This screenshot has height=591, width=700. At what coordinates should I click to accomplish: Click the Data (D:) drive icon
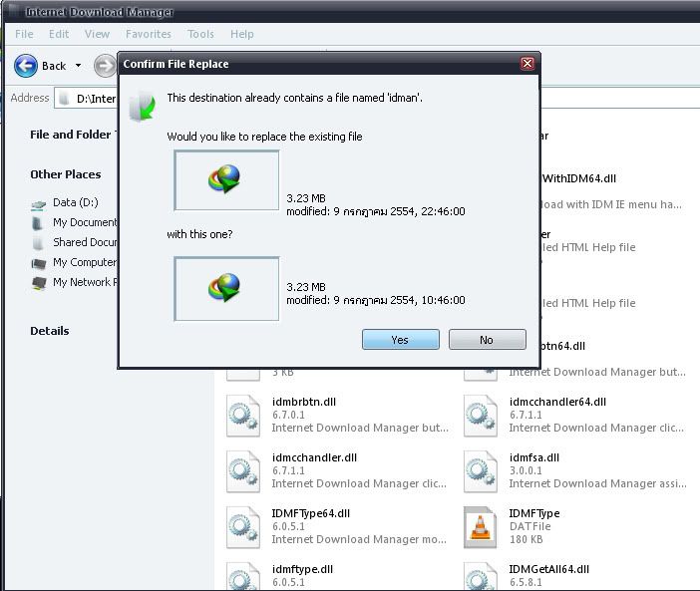click(x=39, y=204)
